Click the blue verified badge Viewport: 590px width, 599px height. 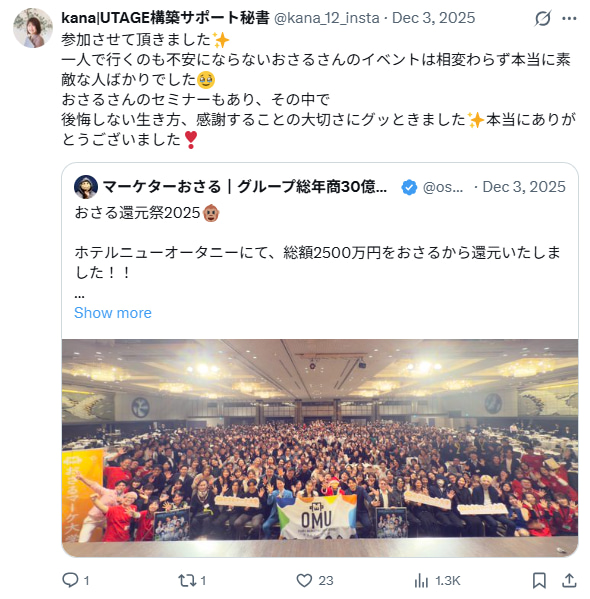pos(409,187)
